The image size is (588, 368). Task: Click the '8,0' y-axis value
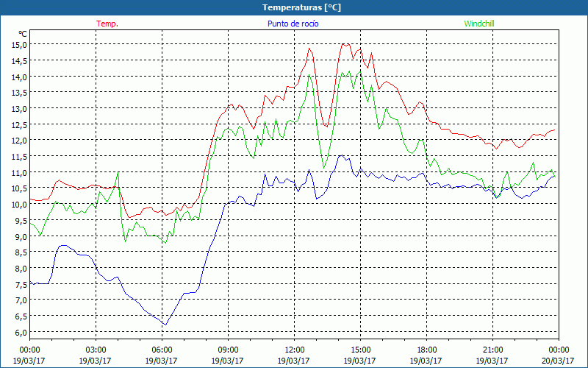(21, 268)
